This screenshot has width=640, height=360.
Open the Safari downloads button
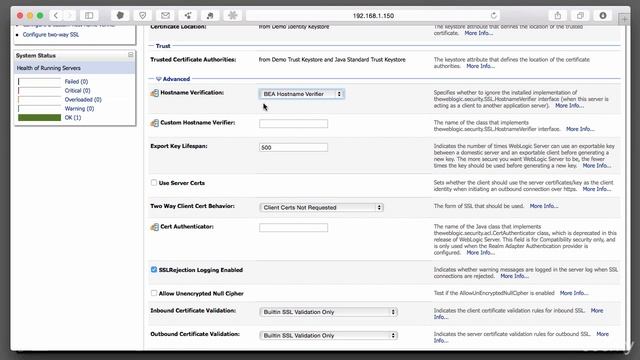(603, 16)
